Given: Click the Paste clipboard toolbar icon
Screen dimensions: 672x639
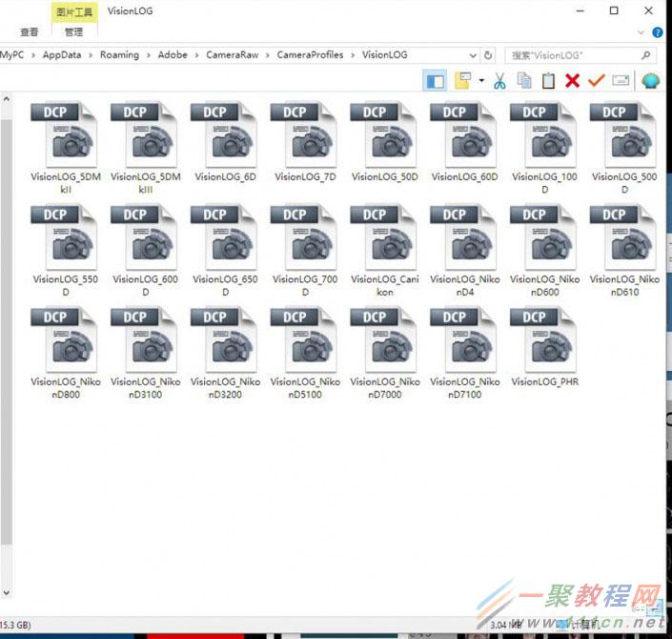Looking at the screenshot, I should [548, 81].
